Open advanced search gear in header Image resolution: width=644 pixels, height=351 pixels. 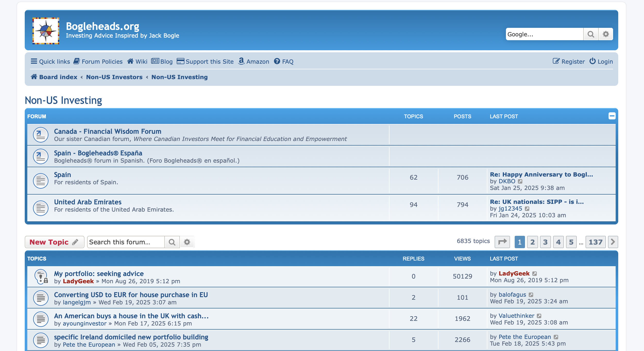tap(606, 34)
